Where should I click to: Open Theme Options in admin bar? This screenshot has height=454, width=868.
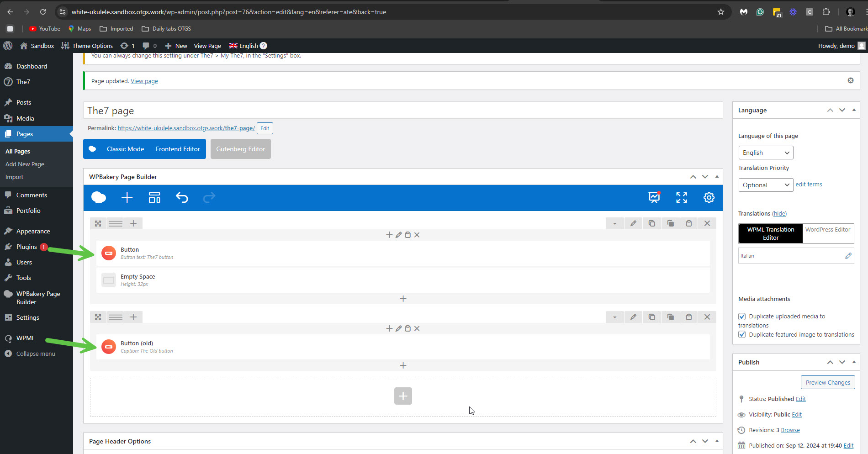tap(87, 46)
